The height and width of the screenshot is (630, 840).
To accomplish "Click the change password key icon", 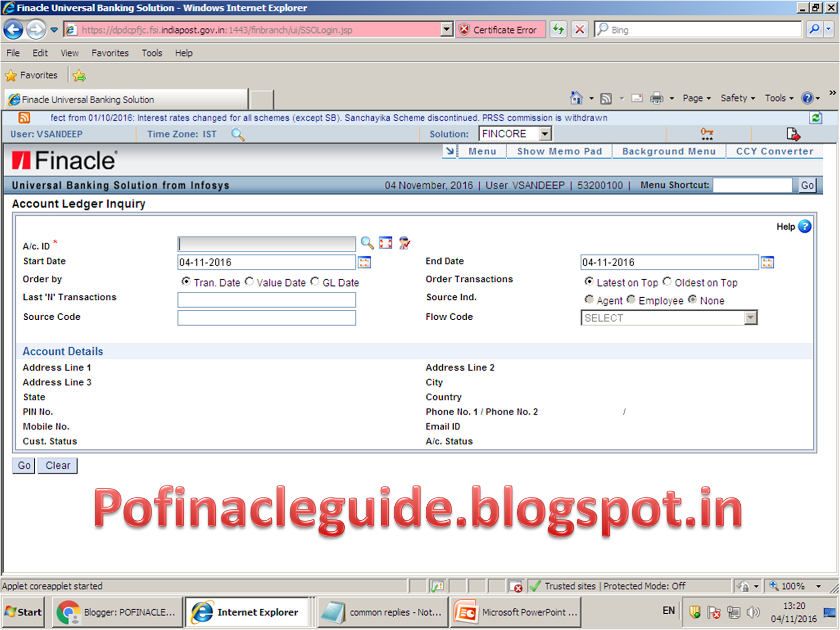I will (x=707, y=134).
